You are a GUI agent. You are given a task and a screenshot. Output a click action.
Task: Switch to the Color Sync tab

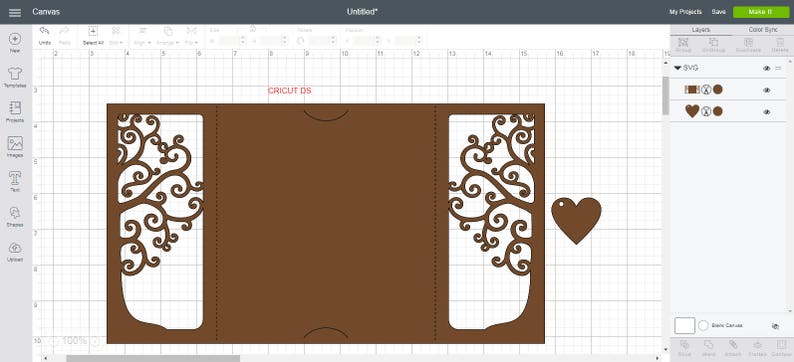(763, 30)
